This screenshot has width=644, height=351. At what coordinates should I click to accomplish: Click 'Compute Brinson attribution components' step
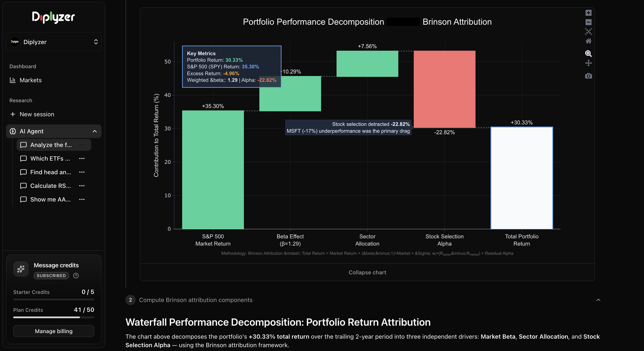tap(196, 300)
